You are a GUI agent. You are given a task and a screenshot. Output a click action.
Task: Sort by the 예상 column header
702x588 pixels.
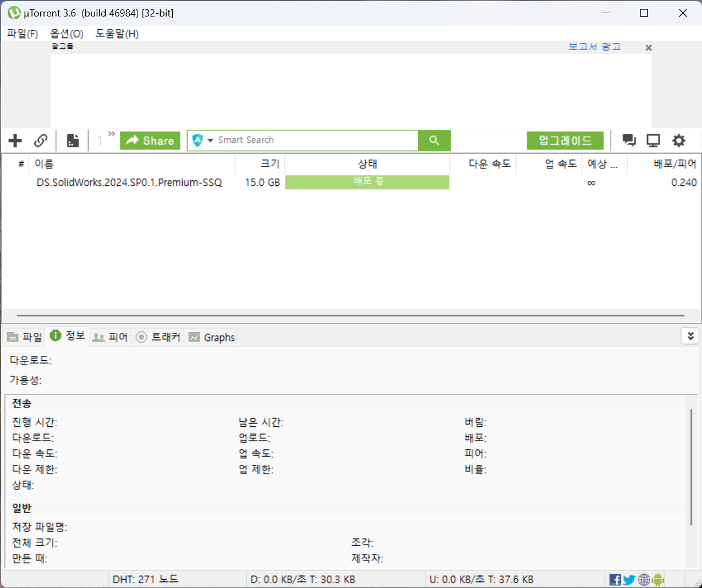tap(605, 164)
